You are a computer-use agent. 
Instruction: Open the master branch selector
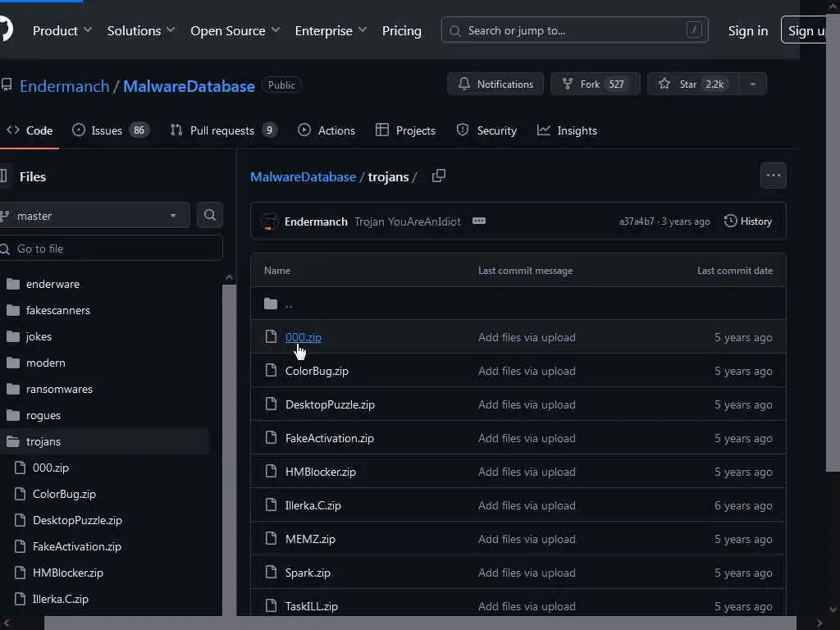[94, 216]
